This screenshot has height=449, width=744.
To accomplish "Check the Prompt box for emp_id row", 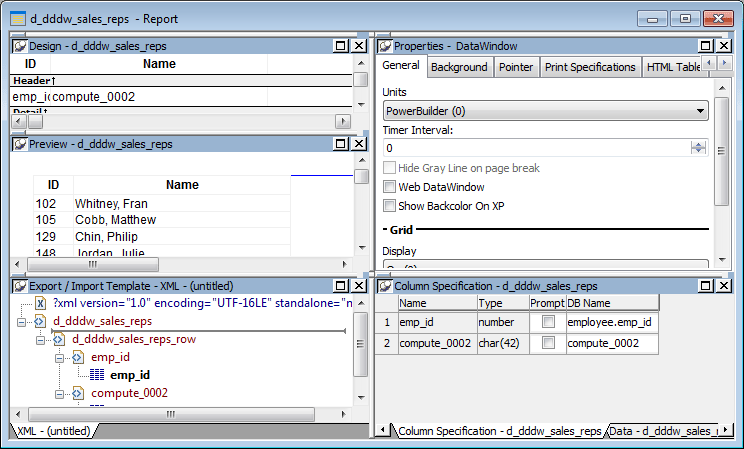I will pos(547,322).
